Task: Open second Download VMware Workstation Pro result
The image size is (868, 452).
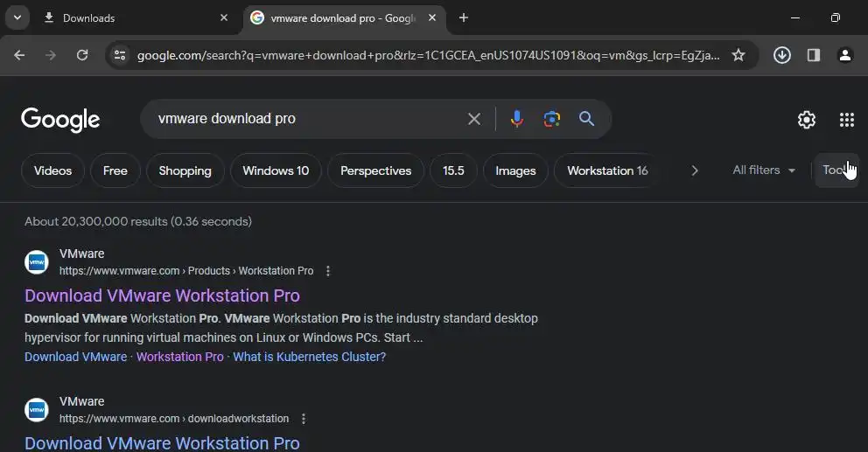Action: tap(162, 443)
